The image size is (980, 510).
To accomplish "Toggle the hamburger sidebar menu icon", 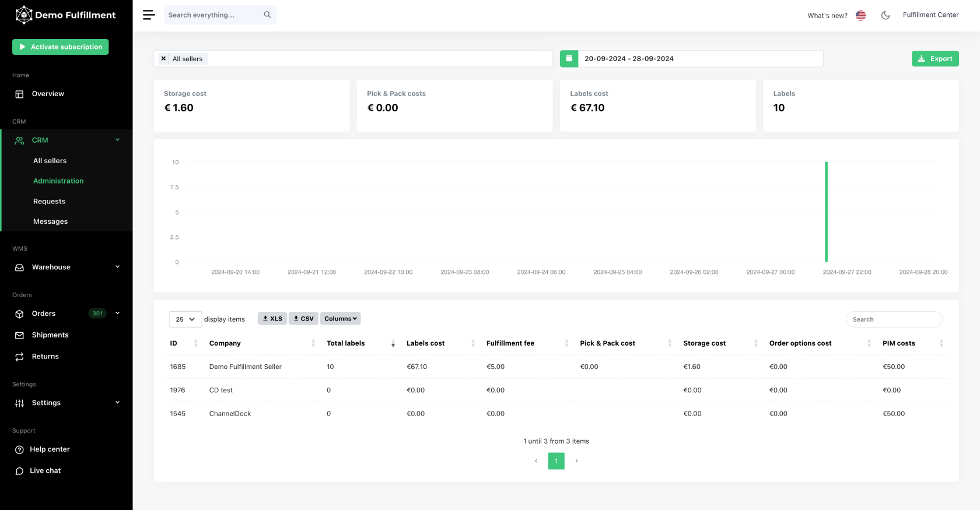I will [x=149, y=15].
